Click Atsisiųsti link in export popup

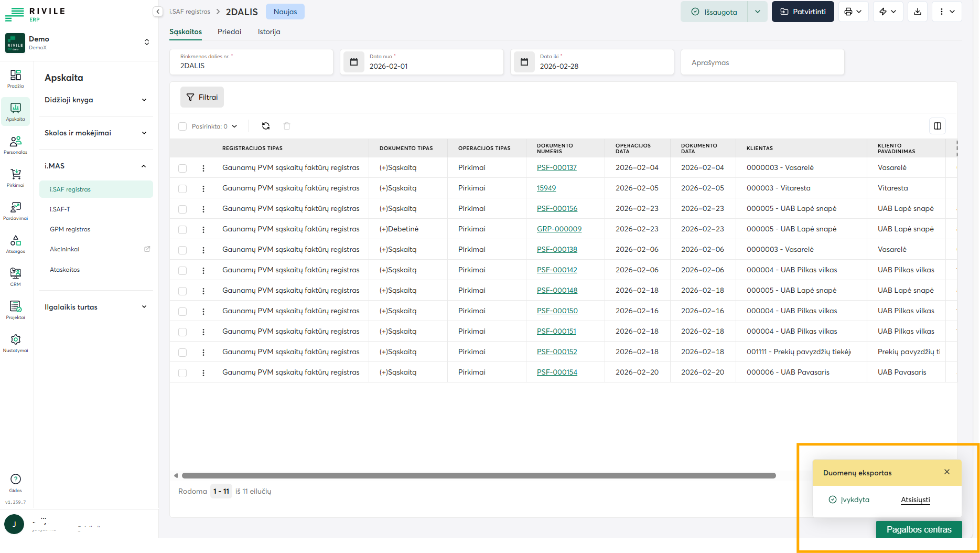915,499
